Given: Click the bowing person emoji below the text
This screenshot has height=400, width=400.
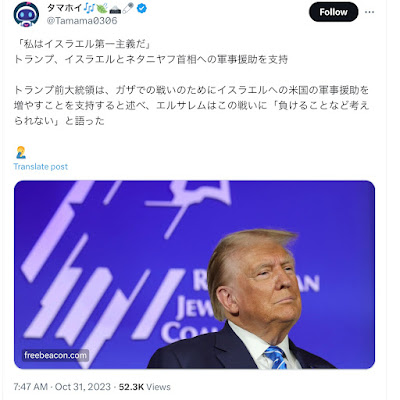Looking at the screenshot, I should (21, 153).
